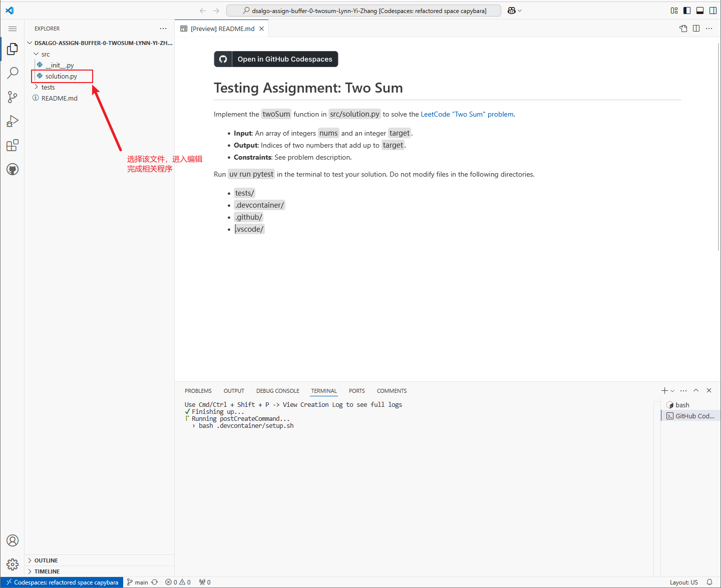
Task: Click the Accounts icon
Action: click(13, 540)
